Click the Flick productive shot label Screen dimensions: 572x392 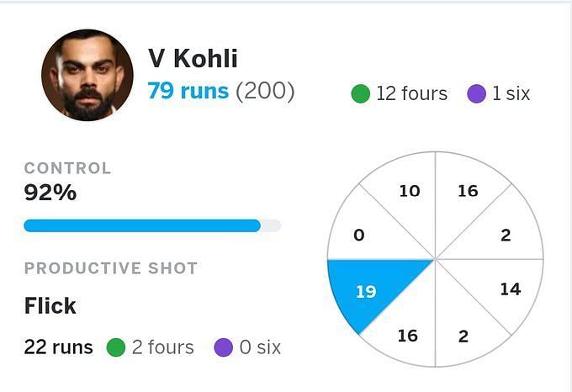click(50, 305)
